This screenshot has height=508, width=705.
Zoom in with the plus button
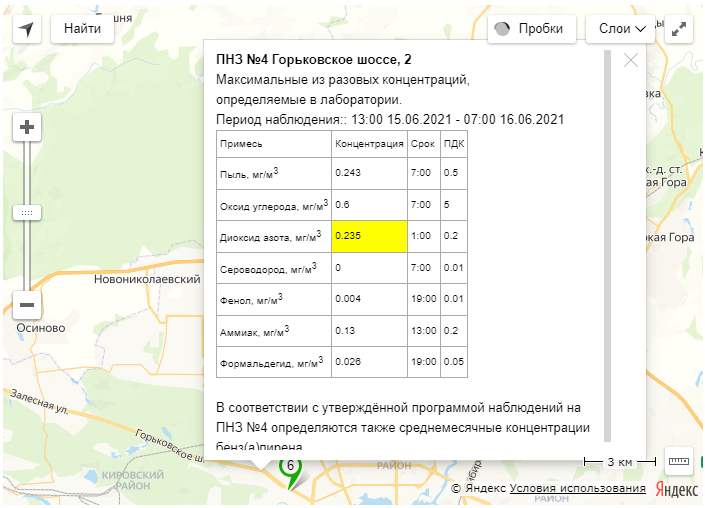click(x=27, y=128)
